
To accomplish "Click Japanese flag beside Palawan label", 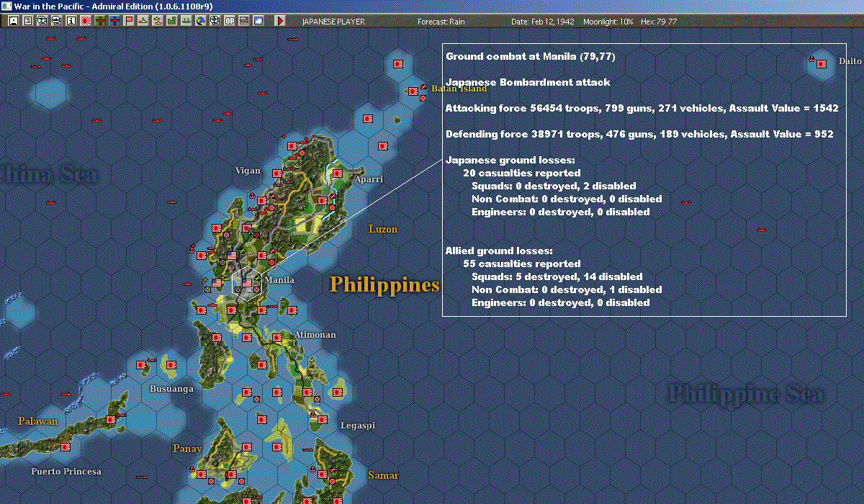I will click(x=111, y=419).
